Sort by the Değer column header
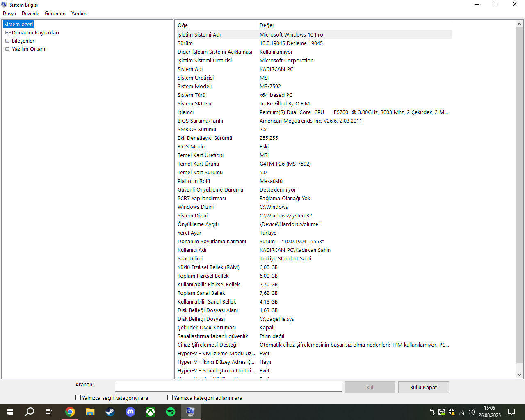Viewport: 525px width, 420px height. 354,25
